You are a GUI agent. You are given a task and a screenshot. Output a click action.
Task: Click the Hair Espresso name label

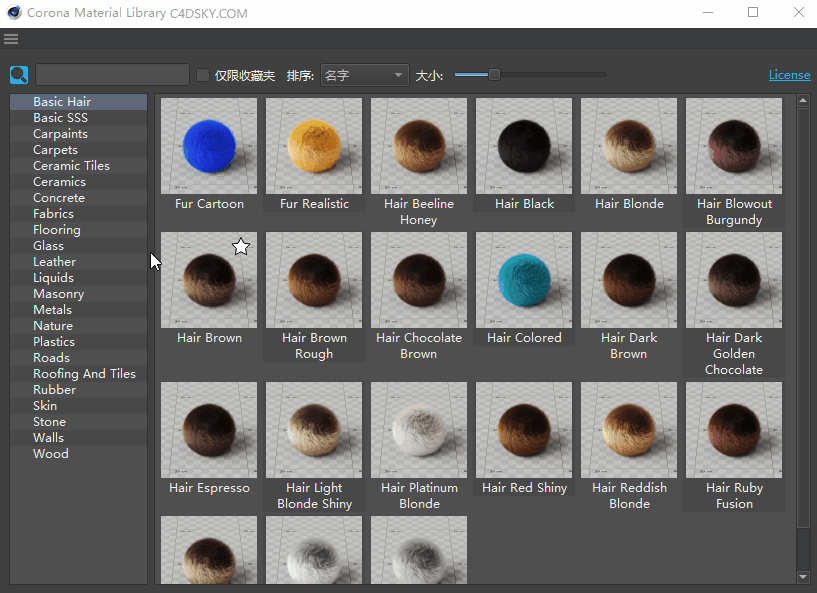point(209,488)
